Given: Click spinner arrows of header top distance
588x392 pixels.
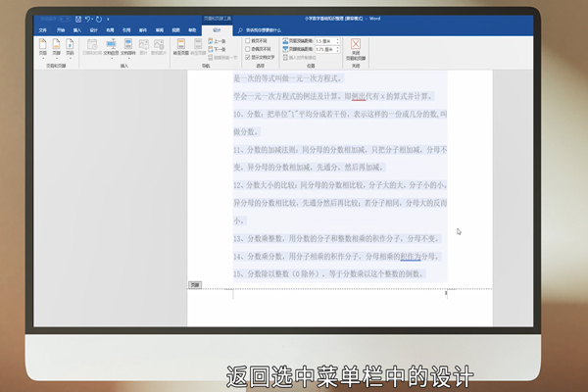Looking at the screenshot, I should (337, 41).
